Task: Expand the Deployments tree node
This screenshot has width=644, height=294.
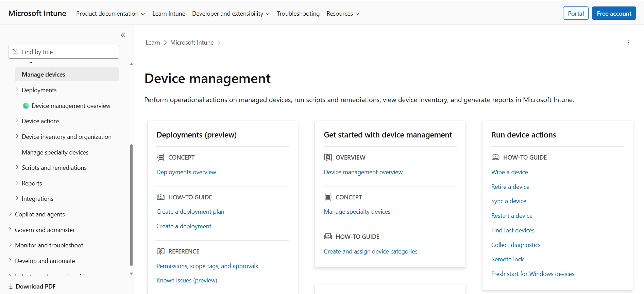Action: [17, 90]
